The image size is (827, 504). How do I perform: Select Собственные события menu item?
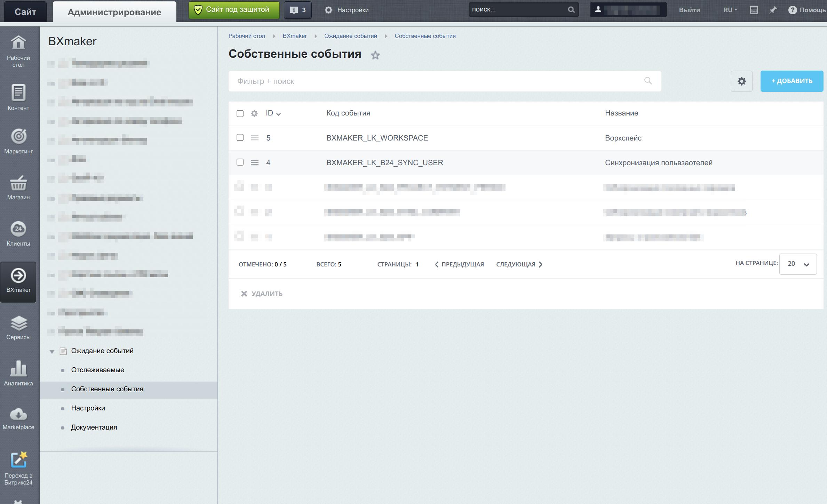(x=107, y=389)
